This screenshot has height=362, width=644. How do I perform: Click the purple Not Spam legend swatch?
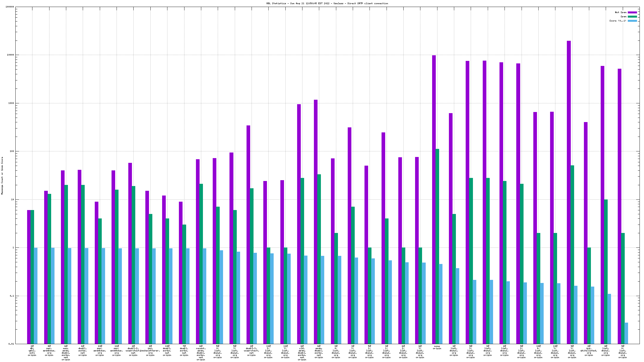632,13
